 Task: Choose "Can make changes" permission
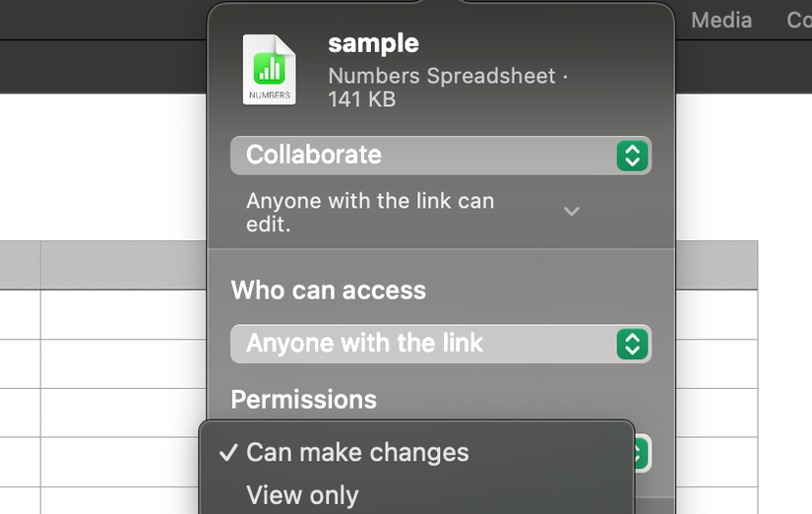point(357,453)
